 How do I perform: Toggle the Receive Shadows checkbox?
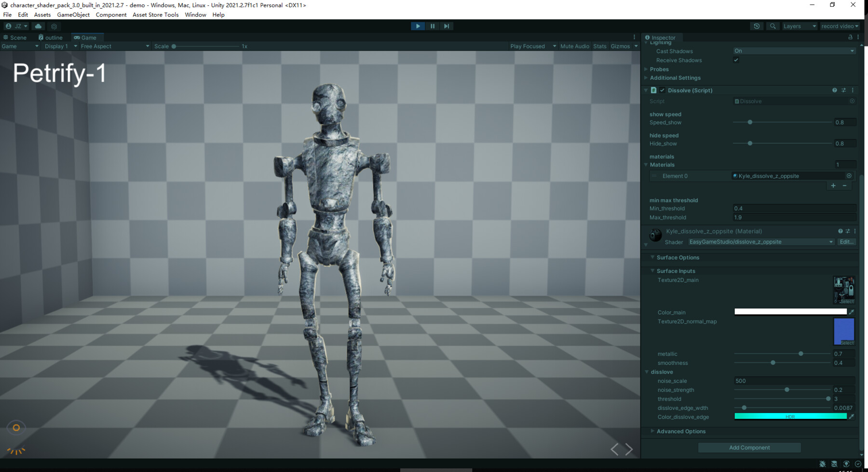736,60
